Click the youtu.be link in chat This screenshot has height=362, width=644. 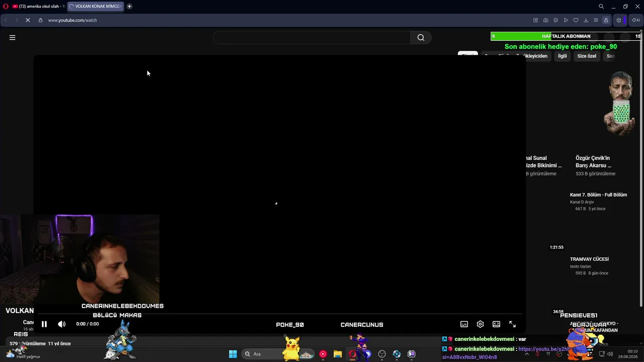pos(507,353)
